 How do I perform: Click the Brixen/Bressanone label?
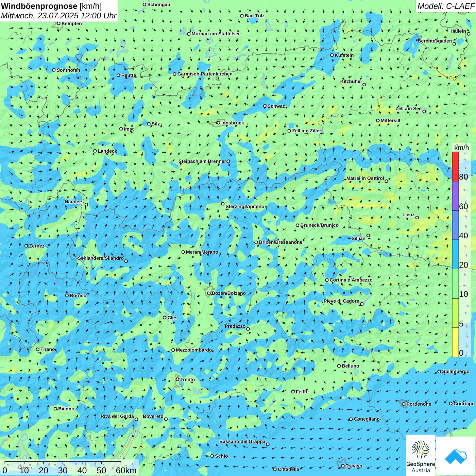pyautogui.click(x=280, y=242)
